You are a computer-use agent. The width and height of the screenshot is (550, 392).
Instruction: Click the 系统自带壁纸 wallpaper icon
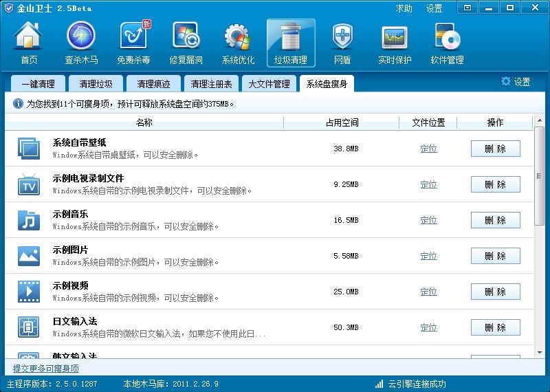(x=29, y=148)
